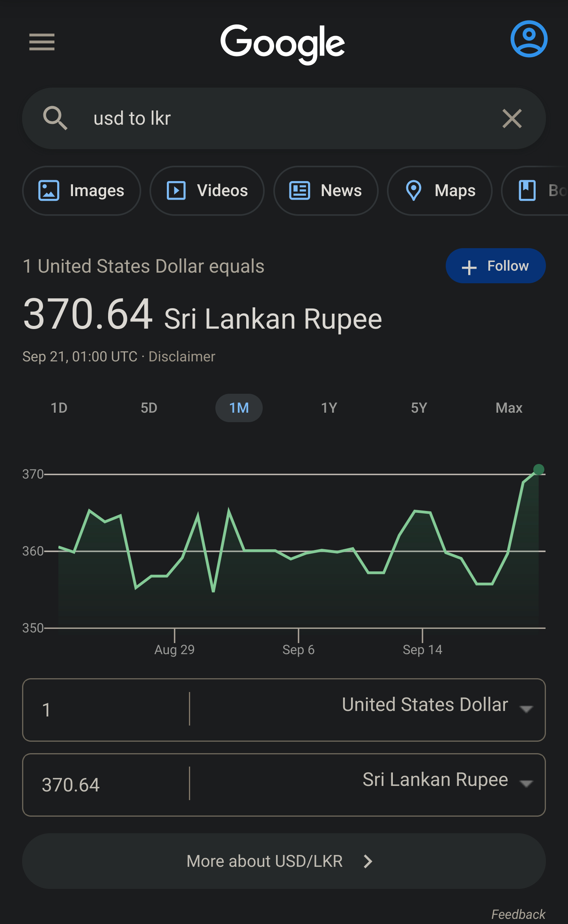The height and width of the screenshot is (924, 568).
Task: Open Images search filter
Action: pos(82,191)
